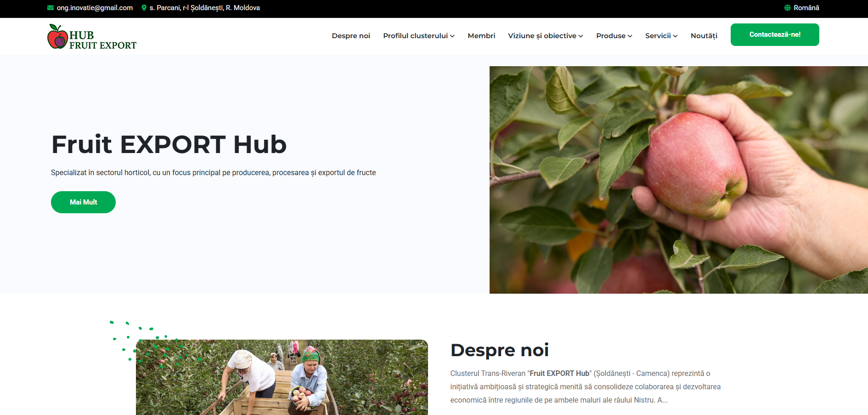Click the Parcani, Șoldănești address text
Viewport: 868px width, 415px height.
[x=205, y=8]
